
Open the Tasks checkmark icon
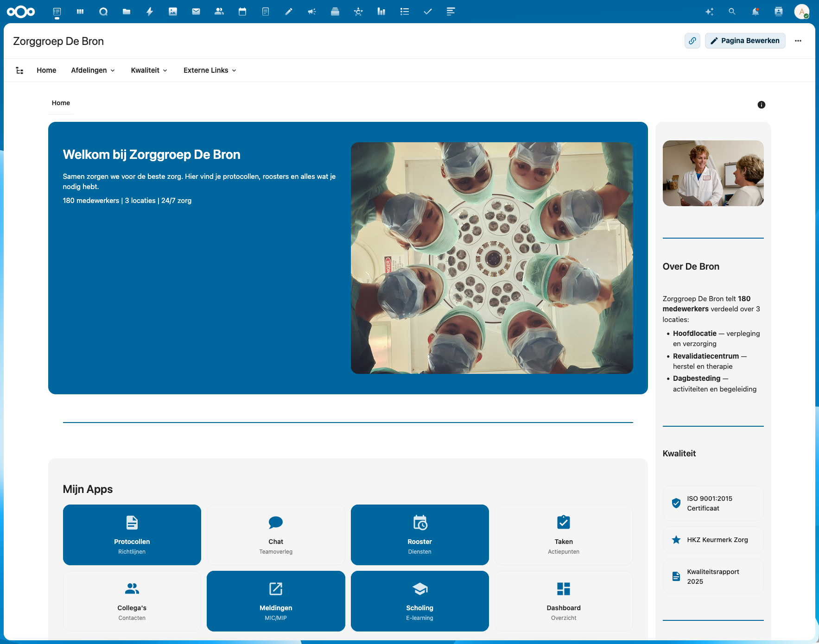[x=428, y=12]
